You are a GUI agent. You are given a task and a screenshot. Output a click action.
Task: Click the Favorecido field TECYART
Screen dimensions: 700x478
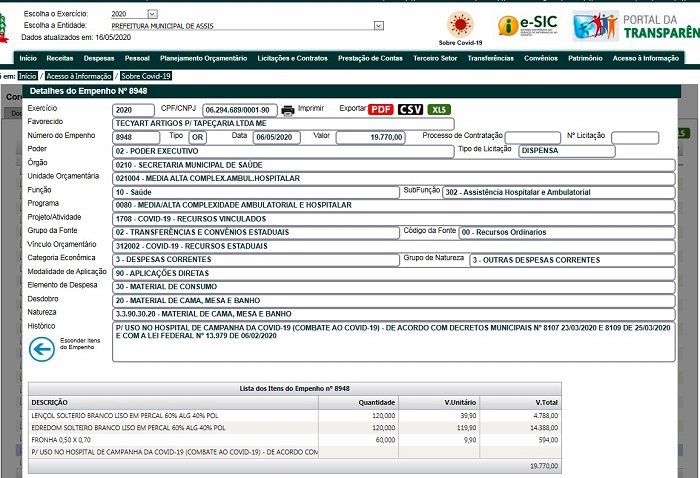pyautogui.click(x=283, y=124)
